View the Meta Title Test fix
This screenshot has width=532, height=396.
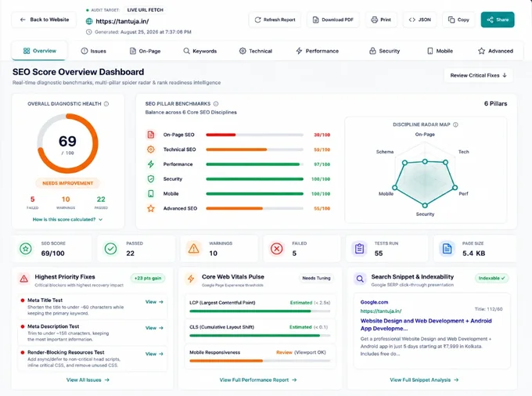(x=154, y=301)
